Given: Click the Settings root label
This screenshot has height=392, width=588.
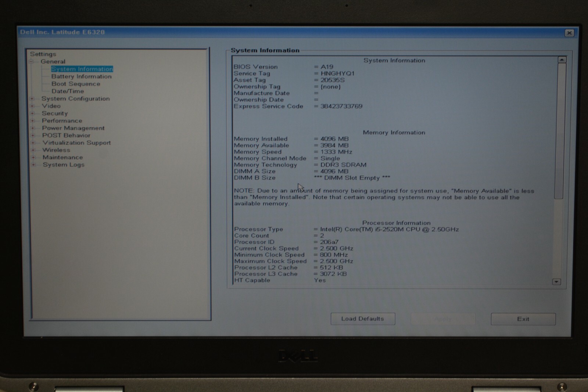Looking at the screenshot, I should pyautogui.click(x=43, y=54).
